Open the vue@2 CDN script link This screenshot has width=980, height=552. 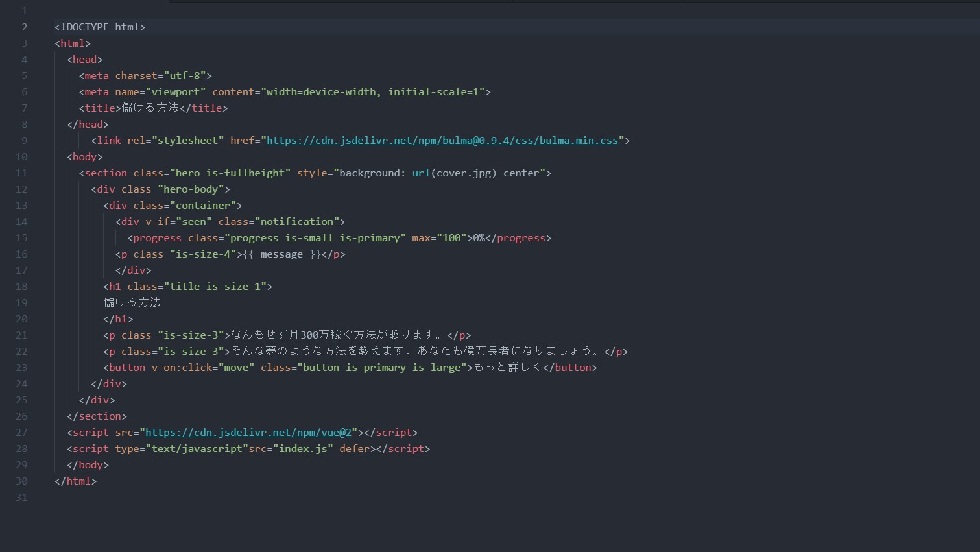(x=248, y=433)
